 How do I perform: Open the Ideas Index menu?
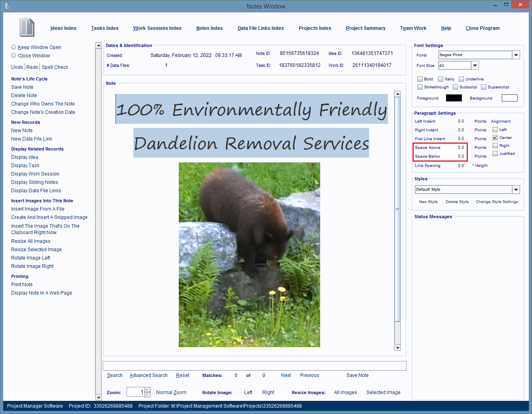pos(63,28)
